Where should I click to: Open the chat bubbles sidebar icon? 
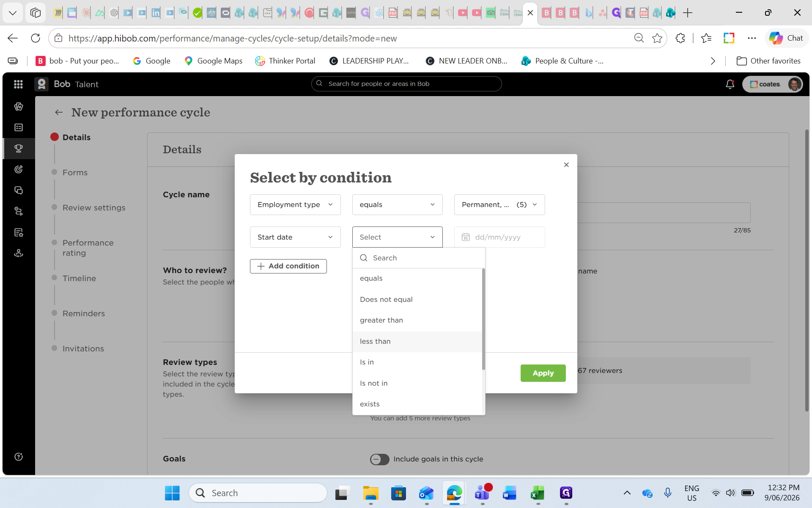pos(19,190)
